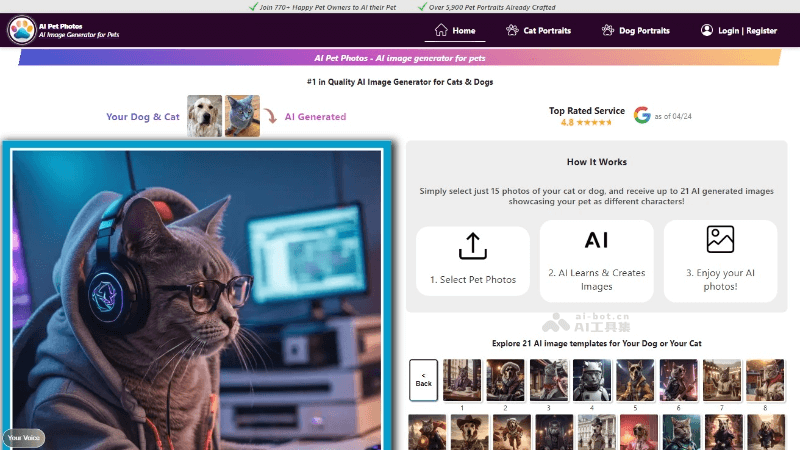Go to the Cat Portraits page
Image resolution: width=800 pixels, height=450 pixels.
546,31
